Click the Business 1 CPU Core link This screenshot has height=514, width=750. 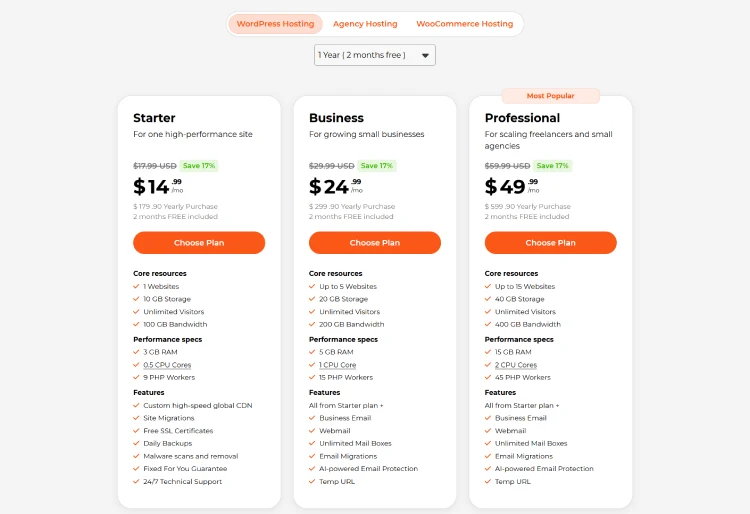pos(340,365)
